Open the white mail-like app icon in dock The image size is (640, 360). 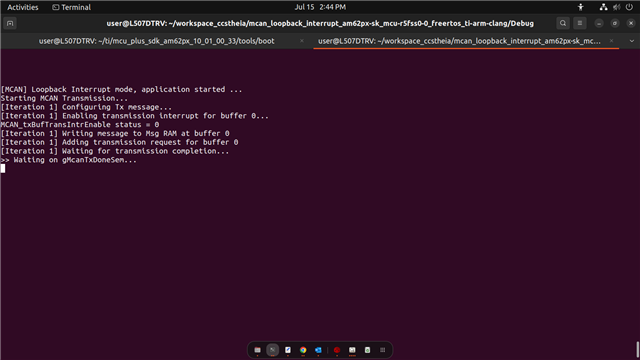tap(352, 350)
